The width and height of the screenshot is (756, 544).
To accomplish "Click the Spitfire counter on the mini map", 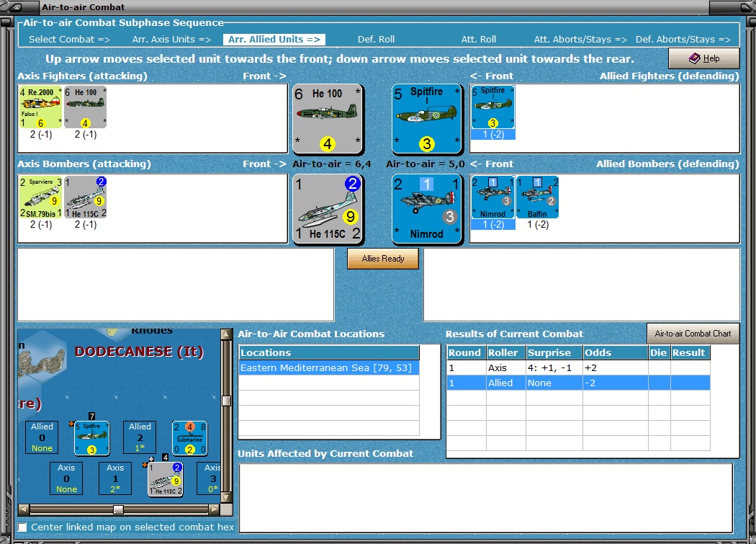I will (x=91, y=438).
